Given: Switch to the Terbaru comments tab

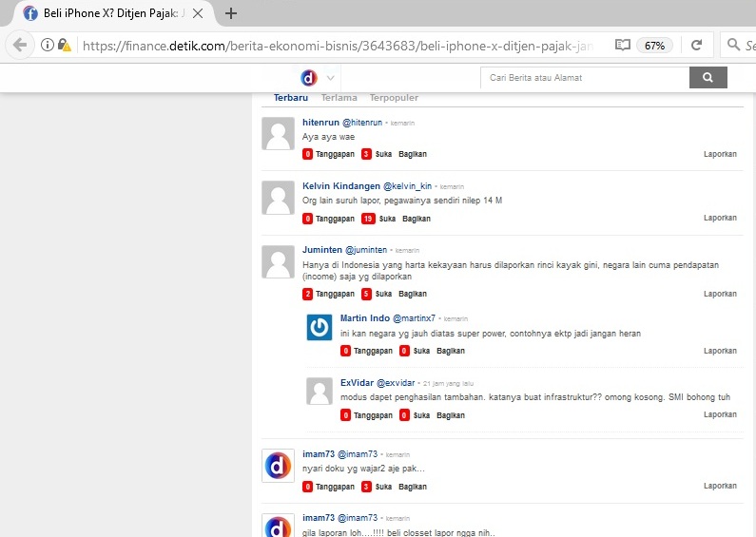Looking at the screenshot, I should click(291, 98).
